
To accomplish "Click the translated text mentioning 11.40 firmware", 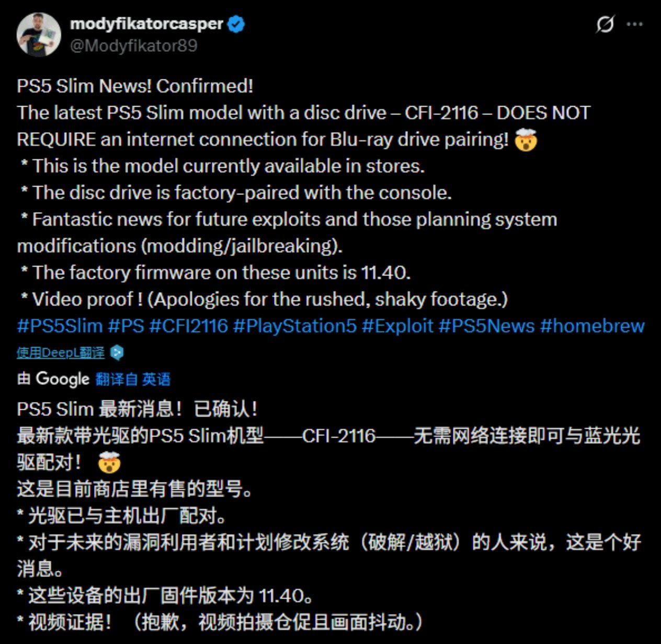I will pyautogui.click(x=165, y=595).
